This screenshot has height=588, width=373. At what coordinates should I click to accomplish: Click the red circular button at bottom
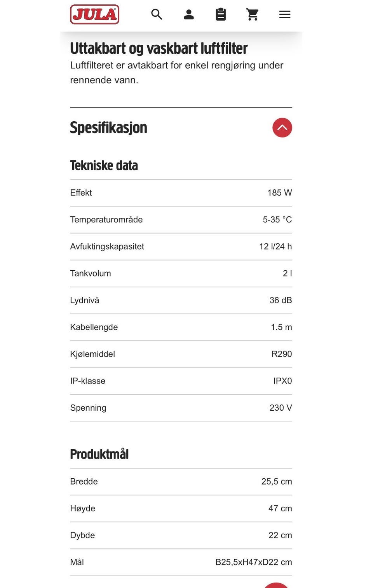[276, 585]
